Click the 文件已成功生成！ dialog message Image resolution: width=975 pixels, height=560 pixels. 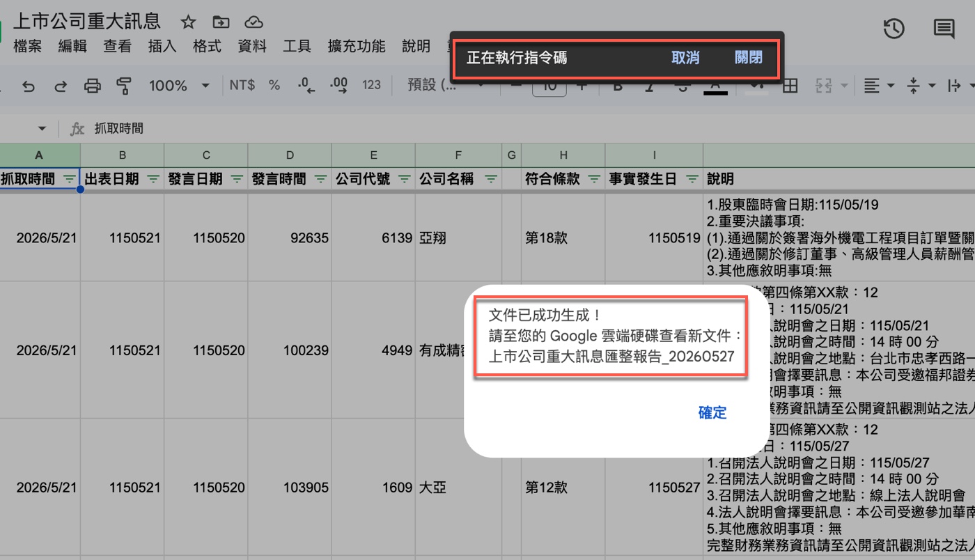545,316
